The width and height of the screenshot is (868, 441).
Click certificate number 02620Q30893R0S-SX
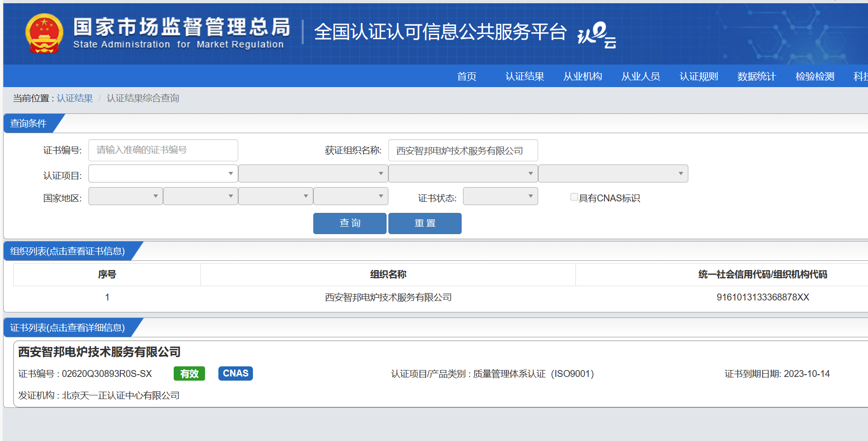pyautogui.click(x=107, y=374)
